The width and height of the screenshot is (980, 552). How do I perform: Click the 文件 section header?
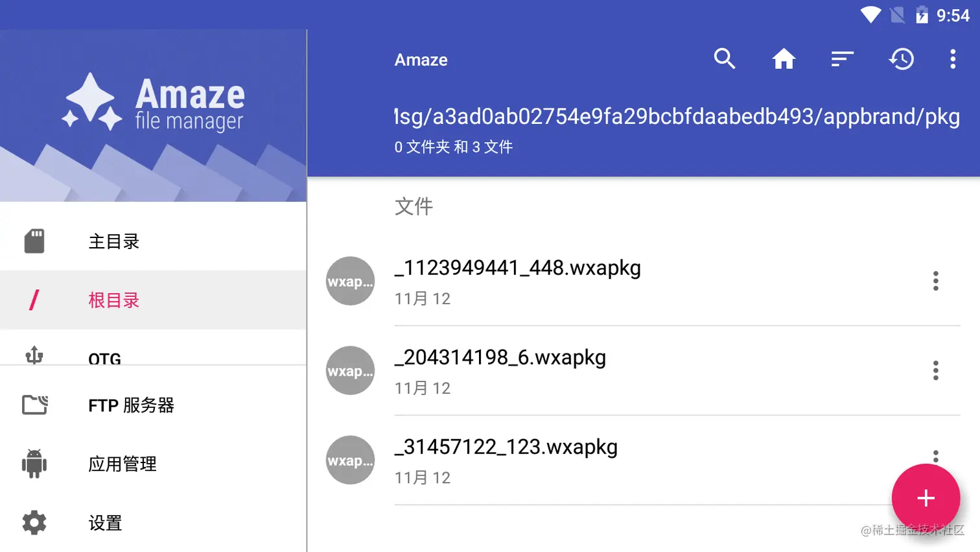[414, 206]
